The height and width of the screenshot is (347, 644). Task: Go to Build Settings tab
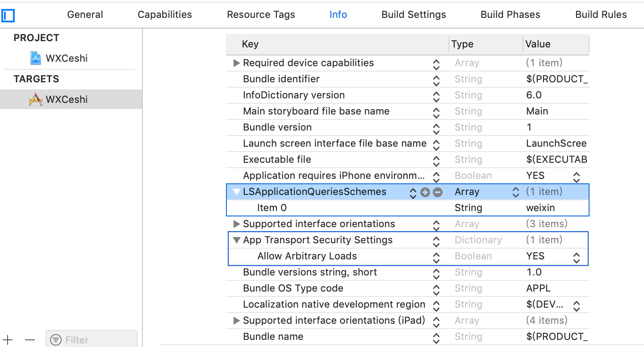click(x=414, y=15)
